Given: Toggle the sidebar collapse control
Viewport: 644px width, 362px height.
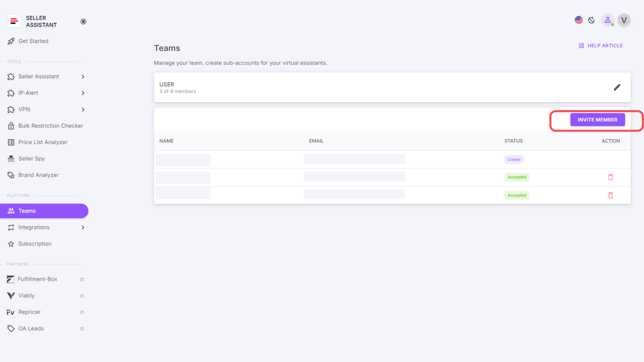Looking at the screenshot, I should click(83, 21).
